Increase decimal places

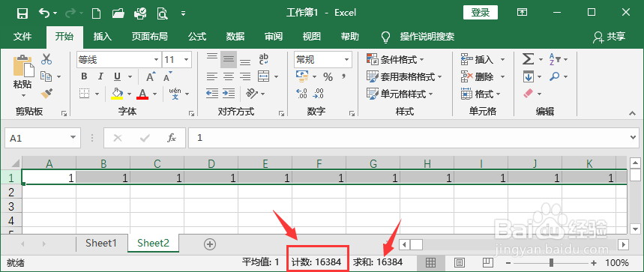click(x=302, y=94)
